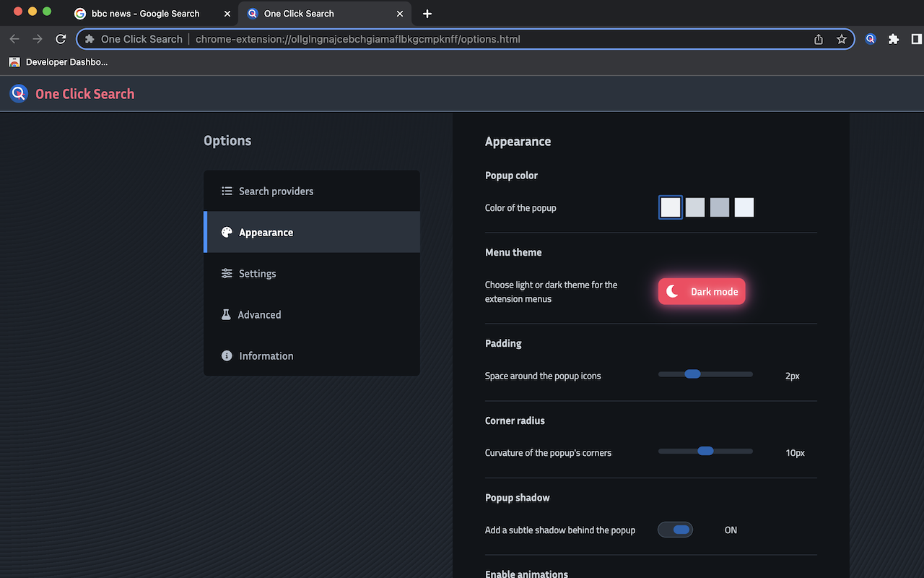Select the third gray-blue popup color swatch

(720, 207)
